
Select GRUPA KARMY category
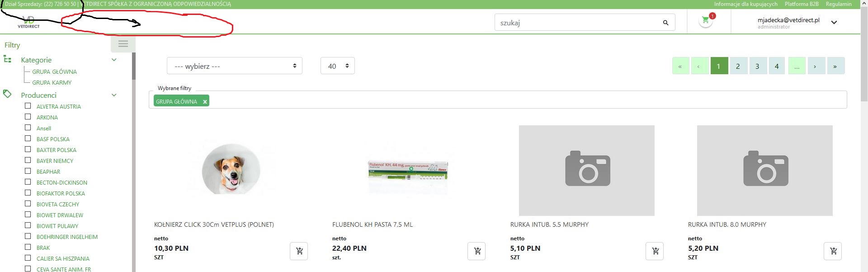point(52,83)
